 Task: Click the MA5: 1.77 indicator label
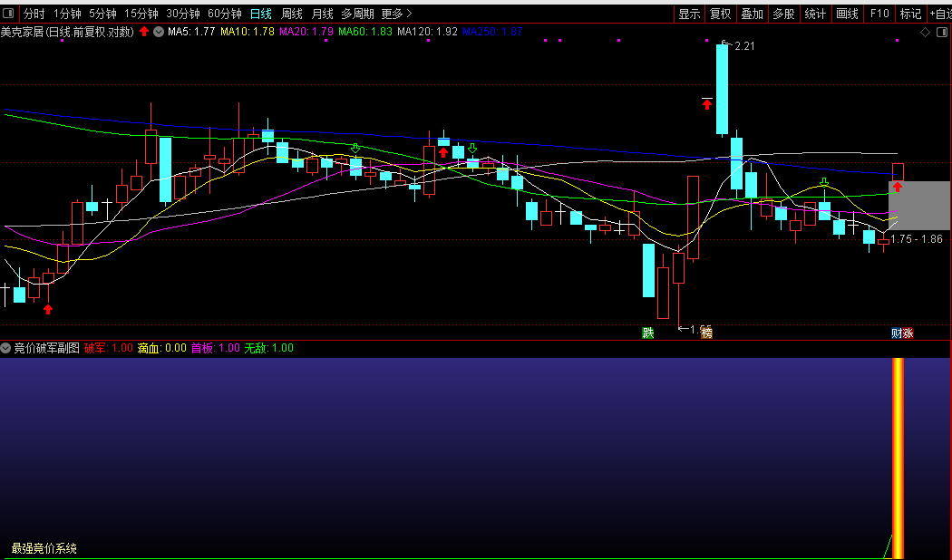(x=191, y=32)
